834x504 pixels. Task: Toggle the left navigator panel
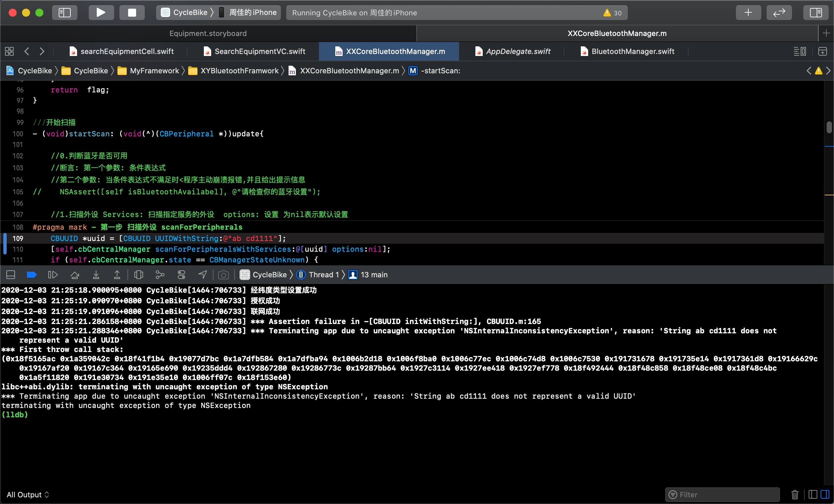pos(64,13)
